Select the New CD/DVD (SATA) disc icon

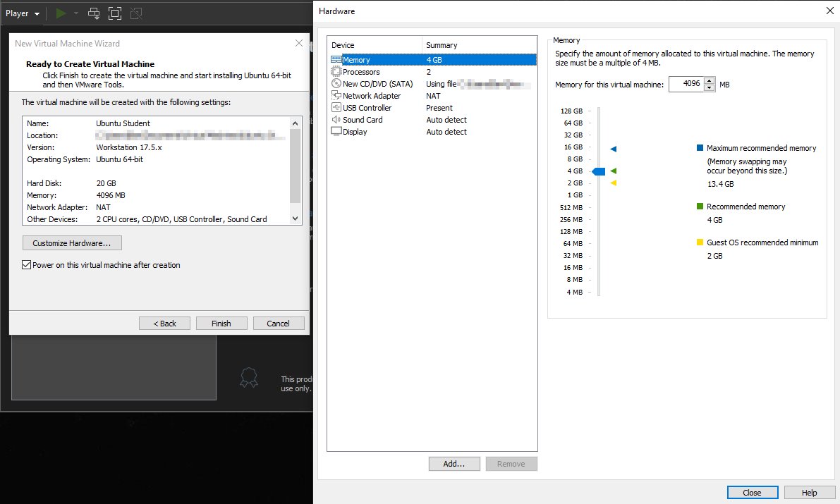[x=336, y=84]
